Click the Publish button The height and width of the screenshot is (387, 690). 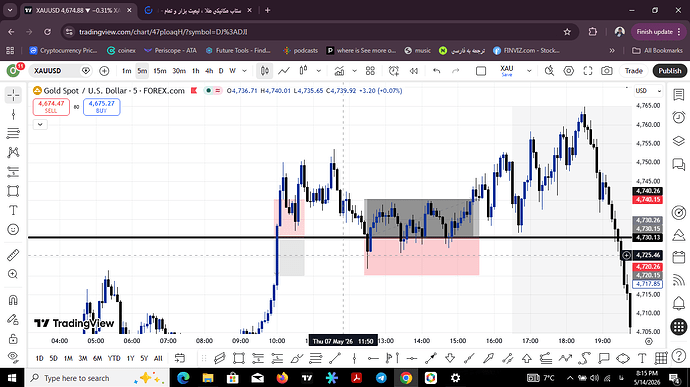click(x=670, y=71)
